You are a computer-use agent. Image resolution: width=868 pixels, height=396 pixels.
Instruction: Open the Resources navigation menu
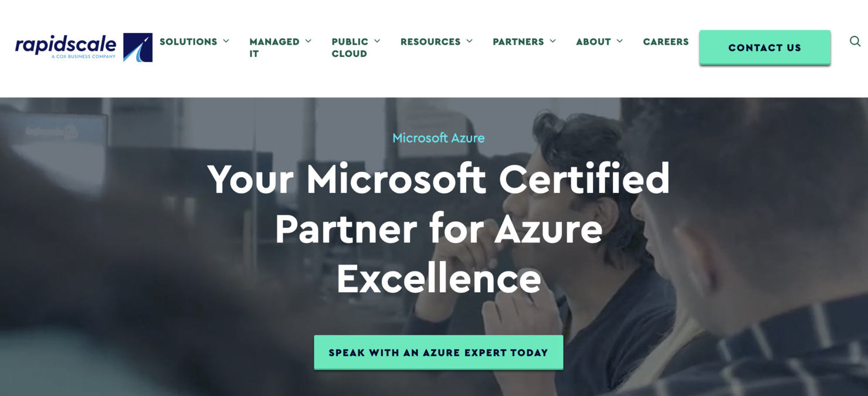click(430, 42)
